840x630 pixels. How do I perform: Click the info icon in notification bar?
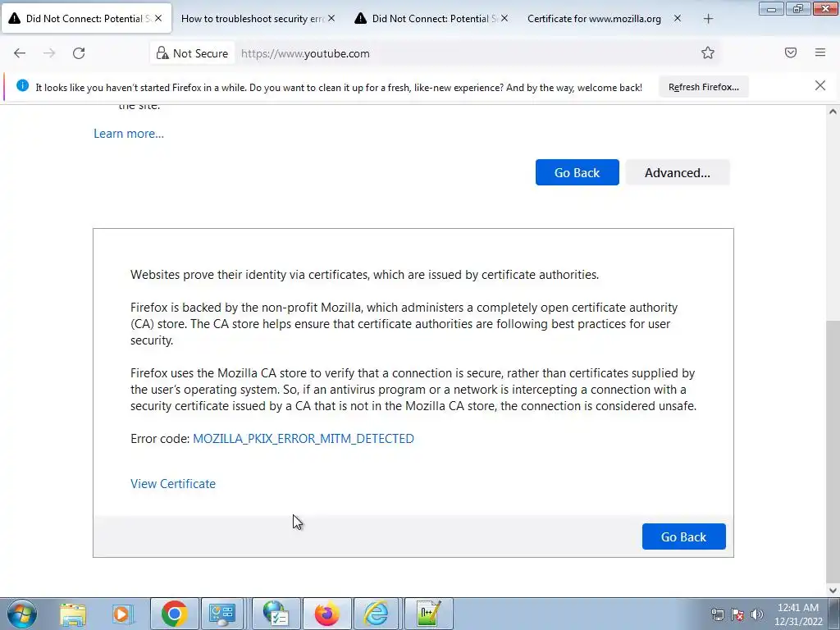pyautogui.click(x=22, y=85)
